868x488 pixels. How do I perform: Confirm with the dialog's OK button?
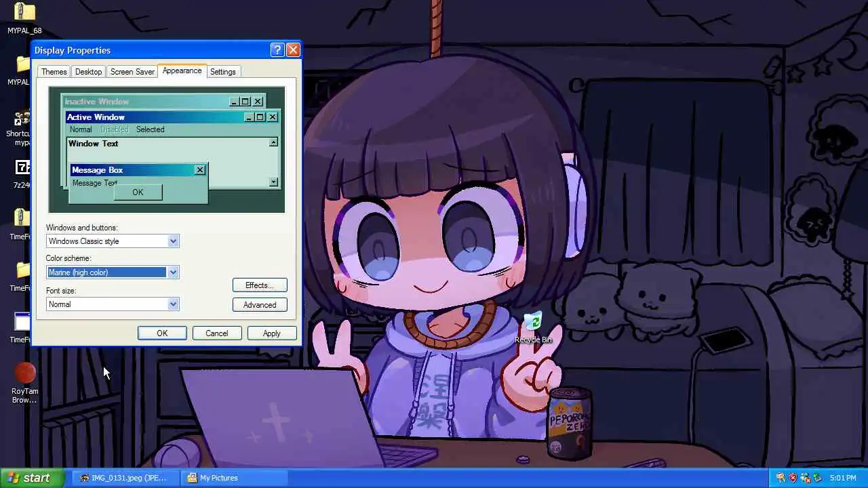[x=162, y=333]
